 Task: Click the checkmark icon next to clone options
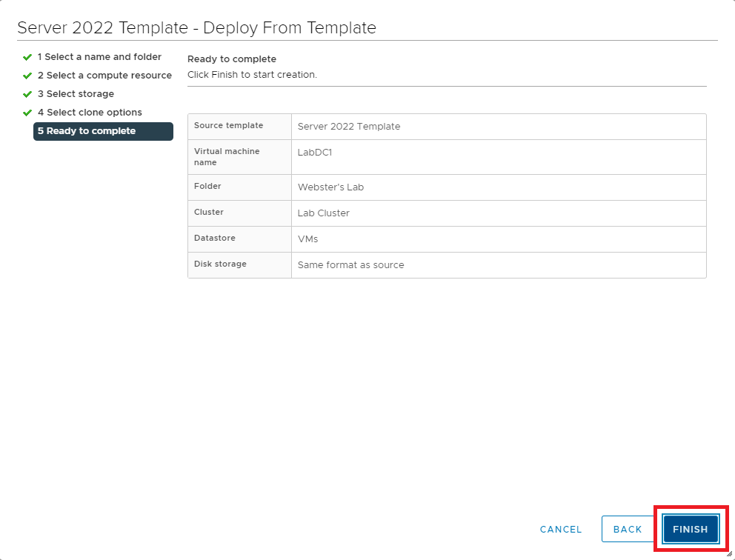pyautogui.click(x=27, y=113)
